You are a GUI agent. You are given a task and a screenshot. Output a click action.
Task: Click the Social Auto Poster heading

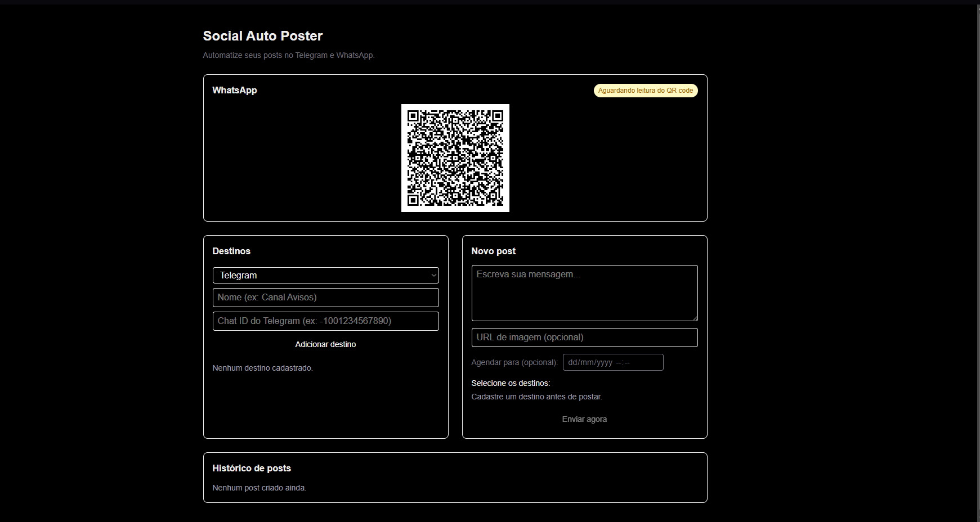[x=263, y=36]
